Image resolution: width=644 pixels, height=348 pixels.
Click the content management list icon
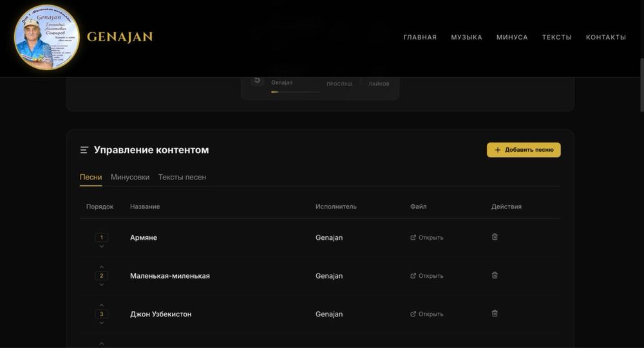84,150
